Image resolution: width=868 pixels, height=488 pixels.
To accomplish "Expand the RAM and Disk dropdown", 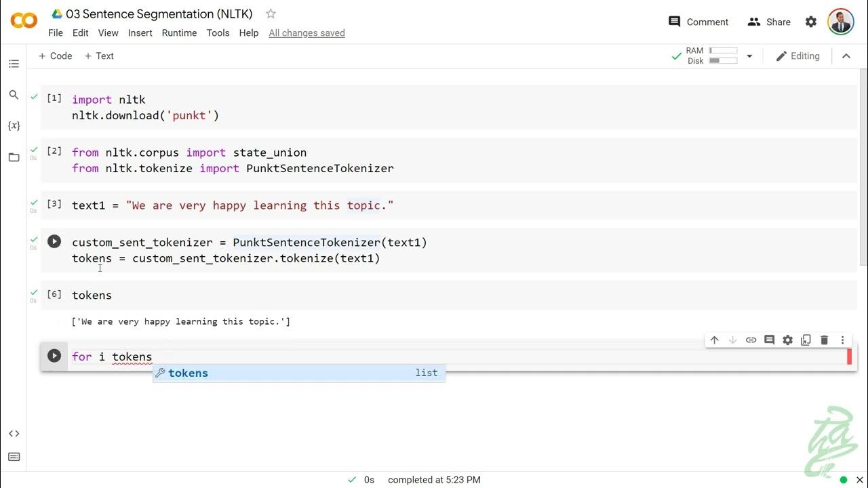I will (x=749, y=56).
